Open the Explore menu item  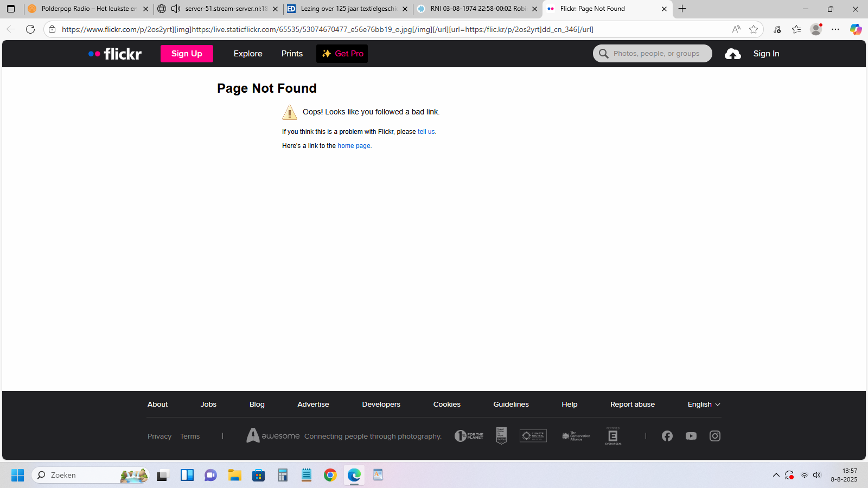click(x=248, y=54)
